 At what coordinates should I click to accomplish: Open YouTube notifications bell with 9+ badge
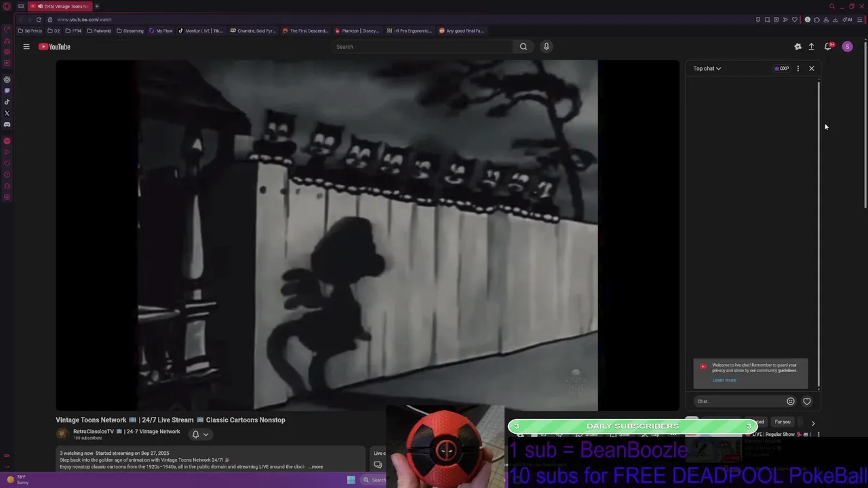828,47
